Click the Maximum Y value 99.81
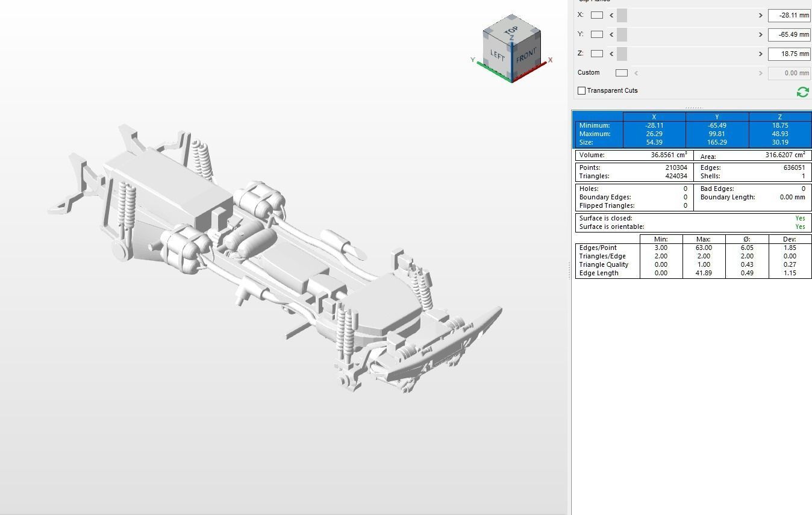812x515 pixels. [717, 134]
